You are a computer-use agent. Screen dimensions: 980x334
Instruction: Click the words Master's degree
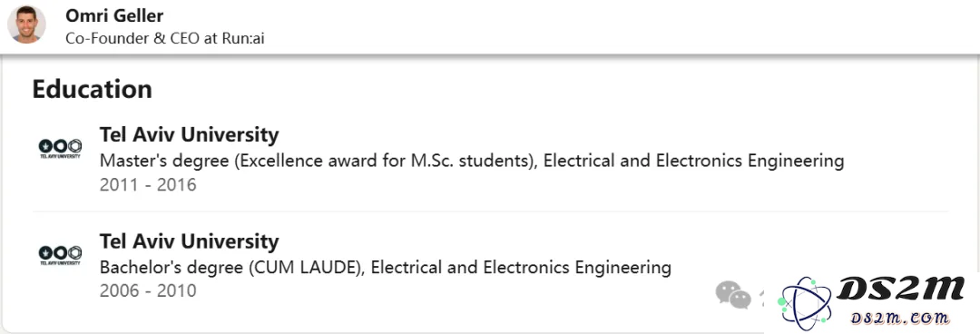coord(164,161)
